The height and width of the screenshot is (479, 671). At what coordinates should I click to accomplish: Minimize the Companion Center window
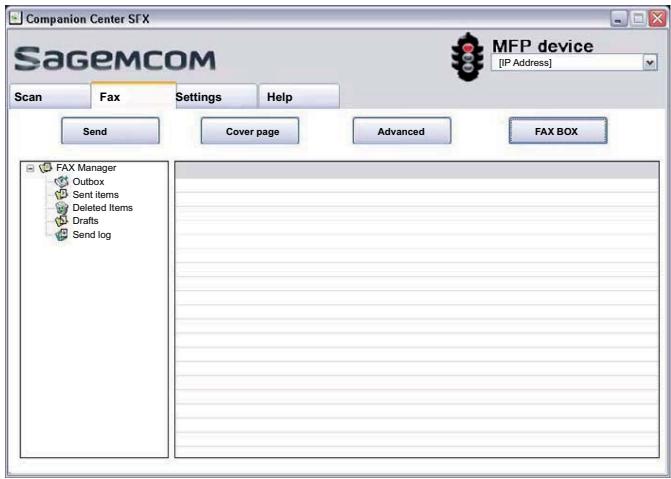point(619,19)
